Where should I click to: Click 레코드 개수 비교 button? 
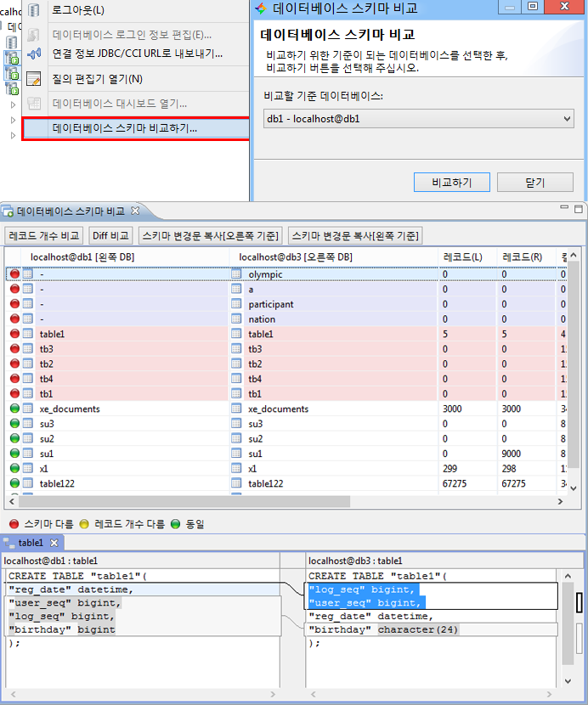(x=43, y=235)
